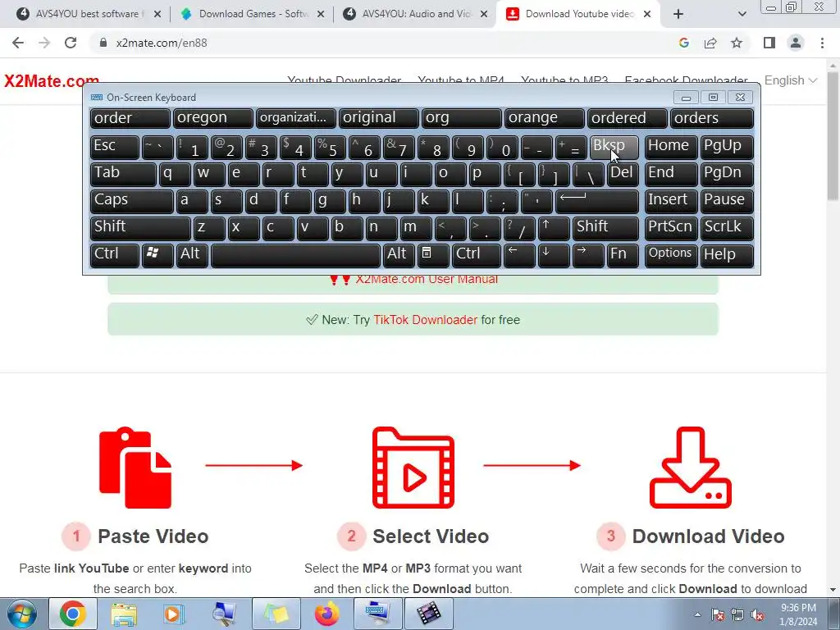Close the Download Youtube video tab
This screenshot has width=840, height=630.
click(647, 15)
